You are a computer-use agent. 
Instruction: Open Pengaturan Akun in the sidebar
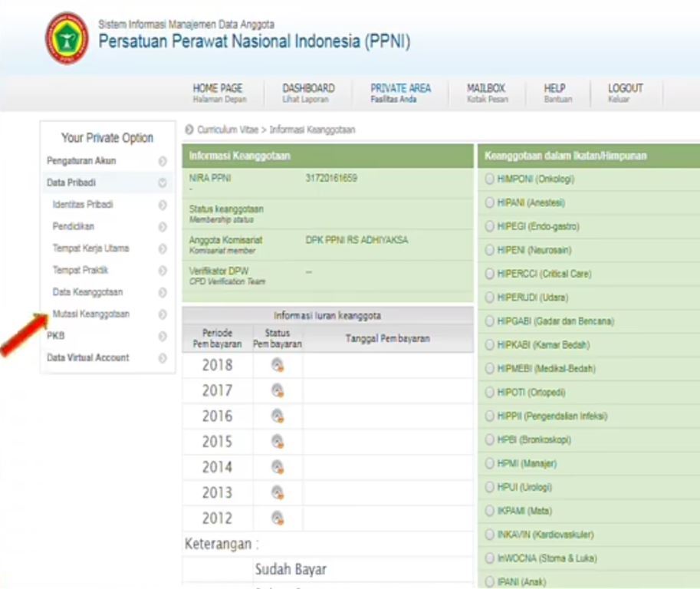[81, 161]
